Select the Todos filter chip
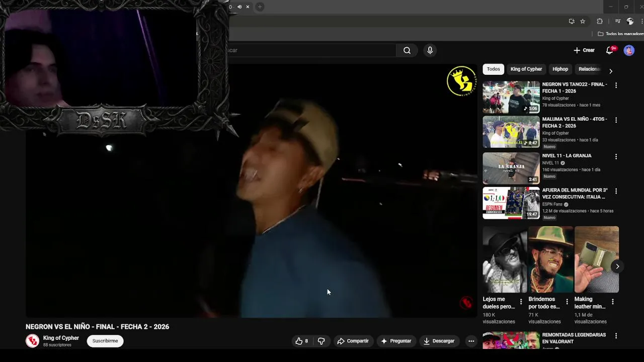644x362 pixels. pyautogui.click(x=494, y=69)
